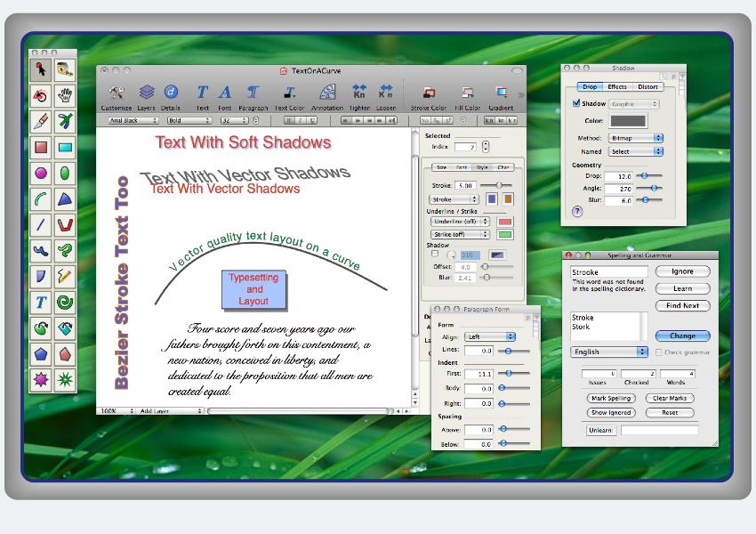The height and width of the screenshot is (534, 756).
Task: Toggle the Shadow checkbox in inspector
Action: click(x=435, y=254)
